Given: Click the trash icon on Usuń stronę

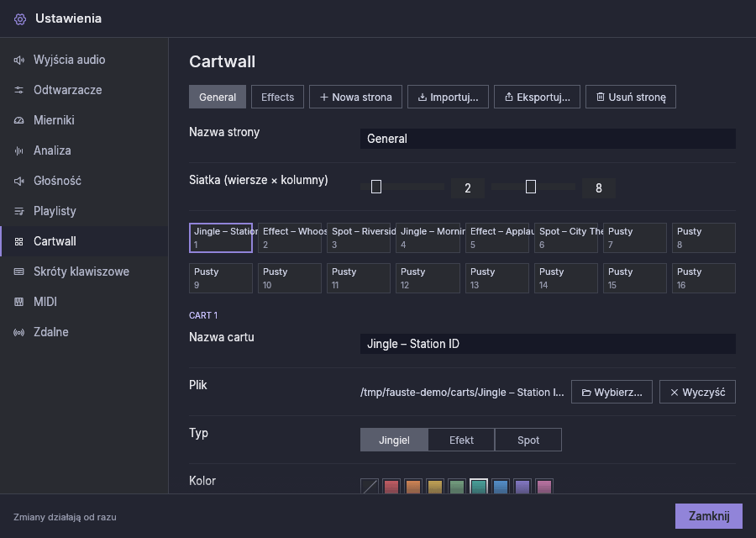Looking at the screenshot, I should tap(601, 98).
